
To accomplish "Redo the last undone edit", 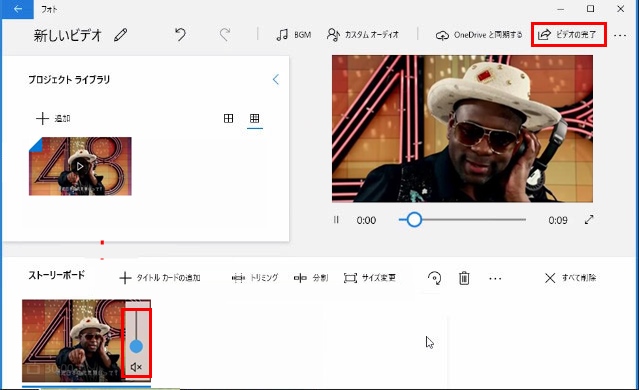I will click(x=225, y=35).
